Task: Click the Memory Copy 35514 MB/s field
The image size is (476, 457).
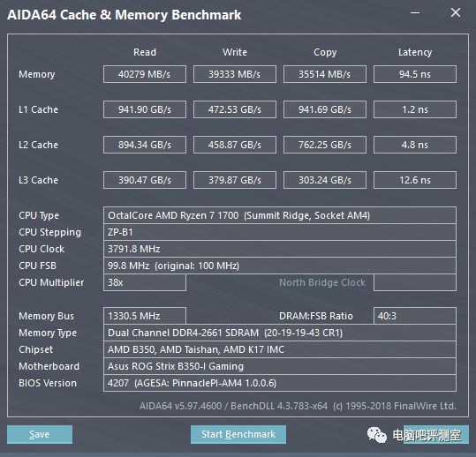Action: (x=325, y=74)
